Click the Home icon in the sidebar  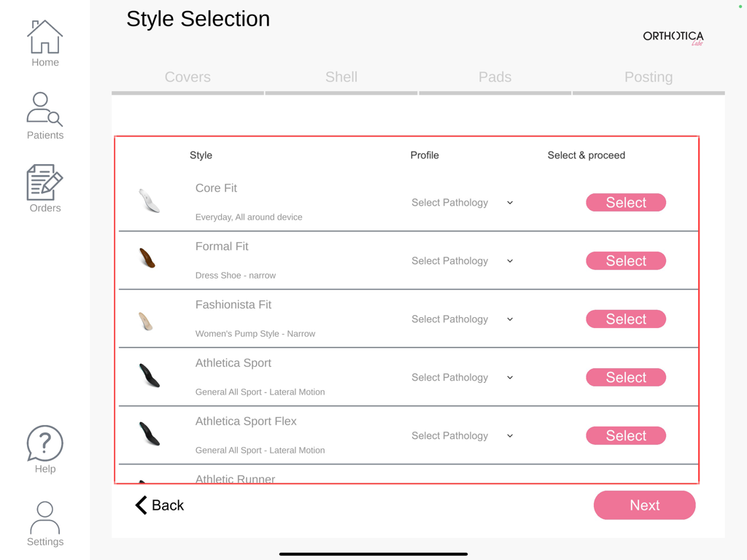coord(44,34)
